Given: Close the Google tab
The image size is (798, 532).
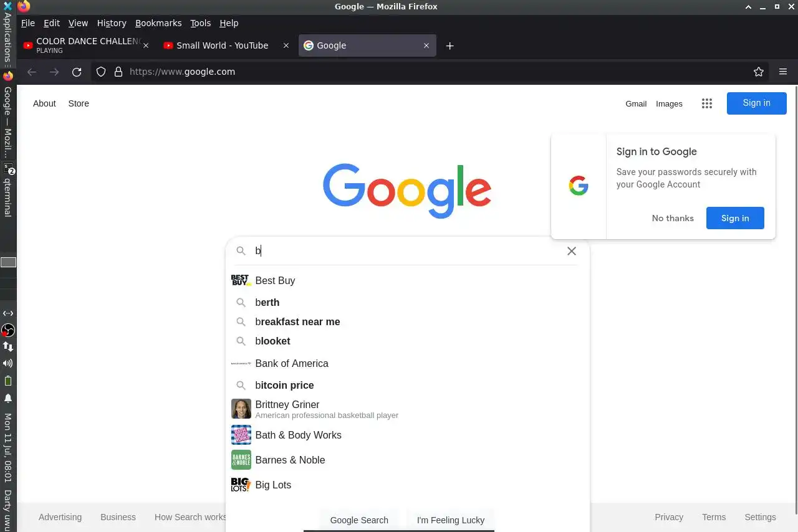Looking at the screenshot, I should click(x=426, y=45).
